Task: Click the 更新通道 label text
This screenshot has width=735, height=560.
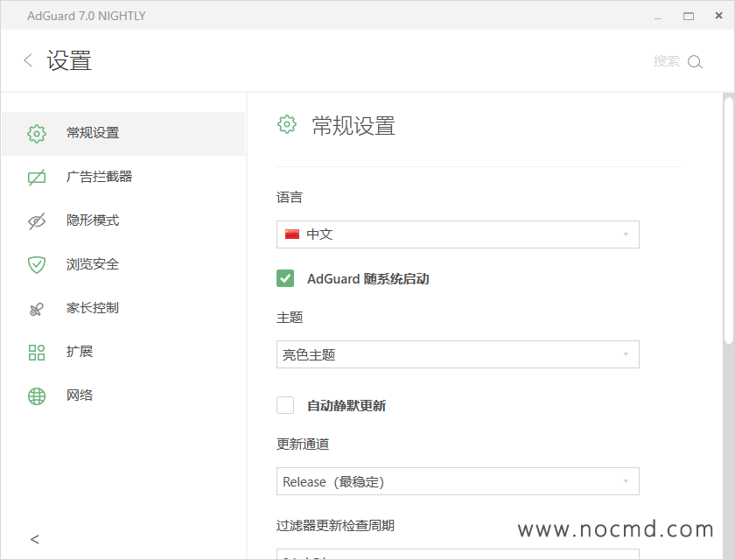Action: tap(303, 444)
